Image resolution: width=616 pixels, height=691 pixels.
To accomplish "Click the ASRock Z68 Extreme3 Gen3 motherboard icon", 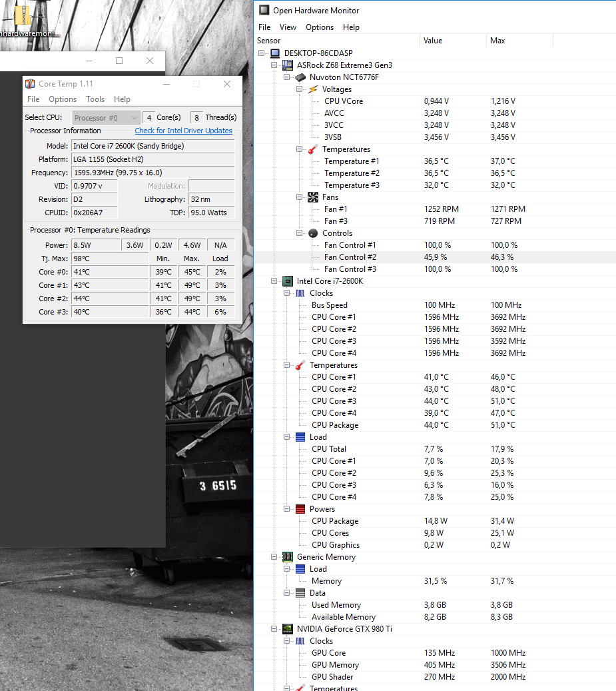I will [x=288, y=65].
